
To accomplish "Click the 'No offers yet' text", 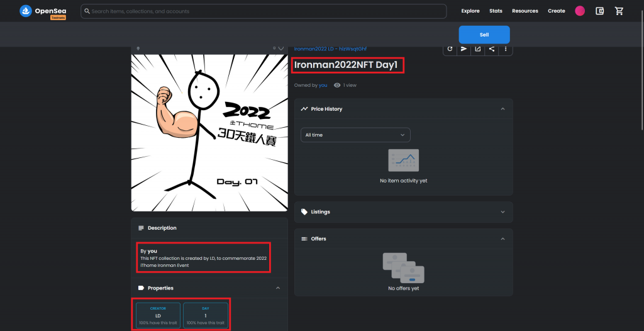I will tap(403, 288).
